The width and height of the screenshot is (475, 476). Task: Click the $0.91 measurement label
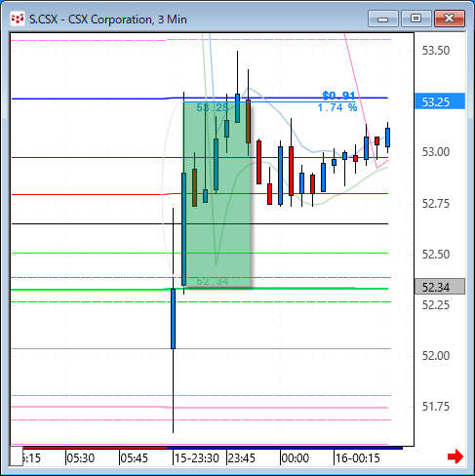click(338, 96)
